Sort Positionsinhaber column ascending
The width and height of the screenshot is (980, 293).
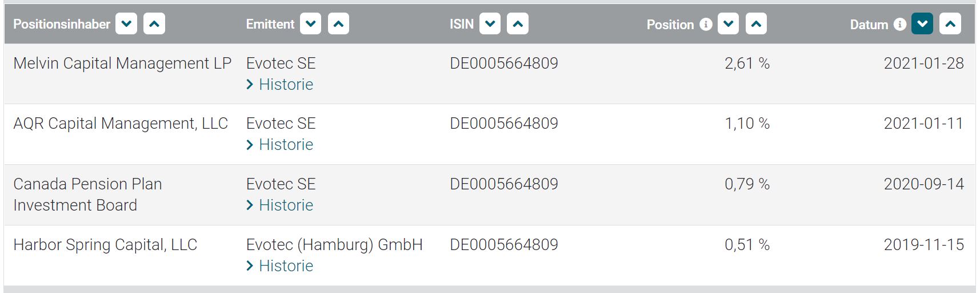pyautogui.click(x=154, y=24)
